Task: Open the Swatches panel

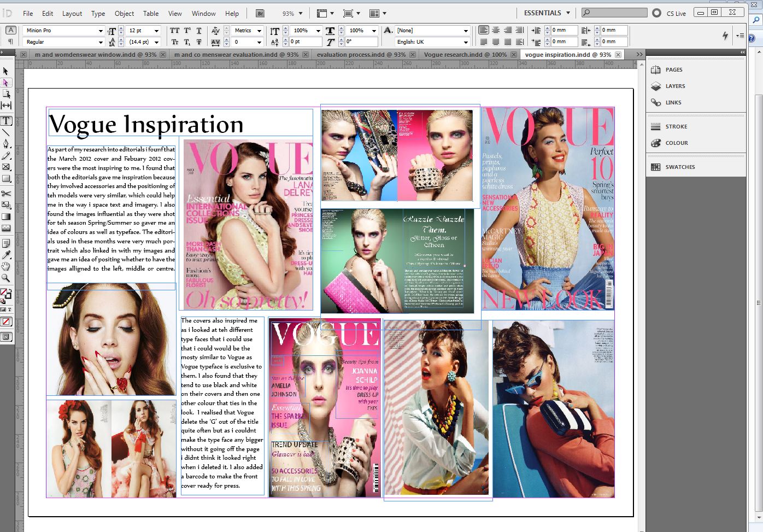Action: (x=679, y=167)
